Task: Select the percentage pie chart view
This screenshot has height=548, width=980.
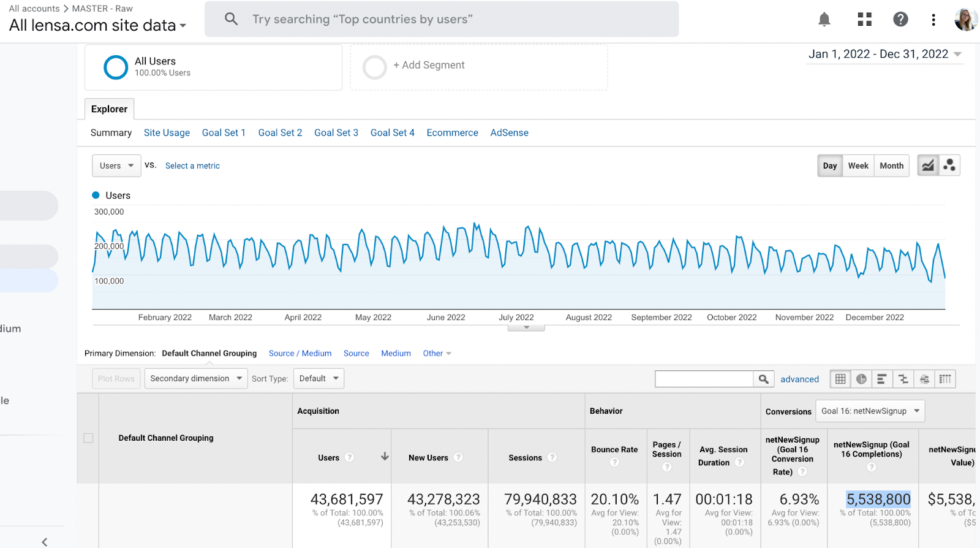Action: (861, 379)
